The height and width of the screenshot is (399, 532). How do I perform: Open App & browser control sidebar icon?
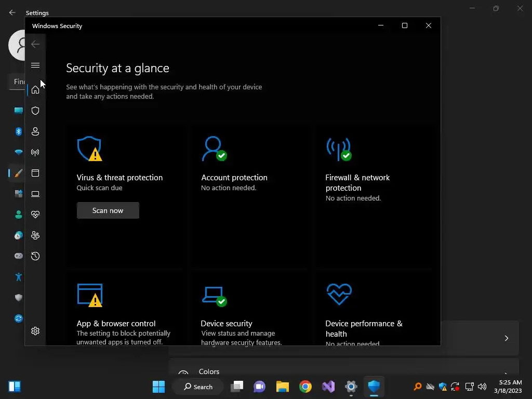tap(35, 173)
